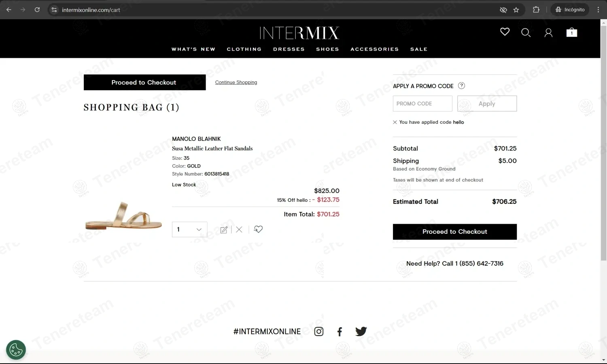The width and height of the screenshot is (607, 364).
Task: Focus the Promo Code input field
Action: click(x=422, y=104)
